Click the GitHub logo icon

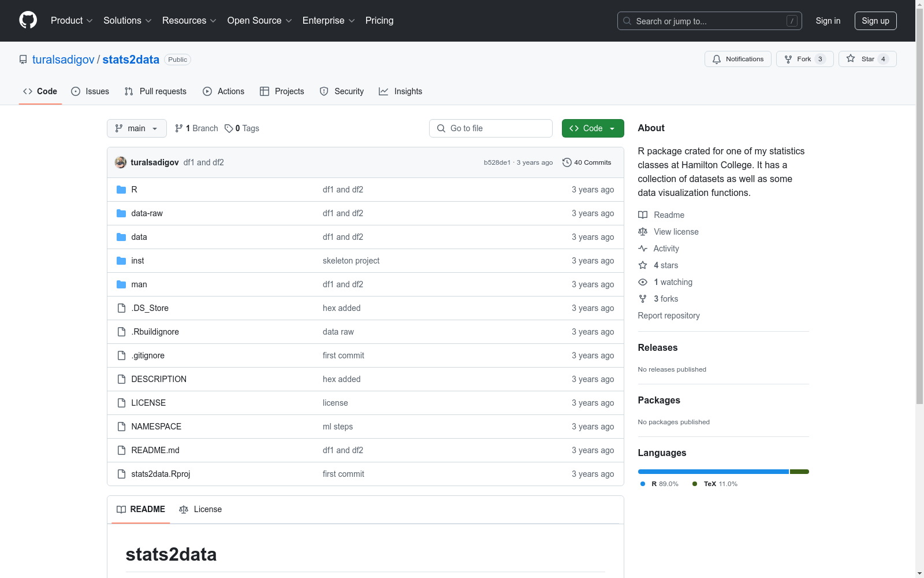coord(28,20)
